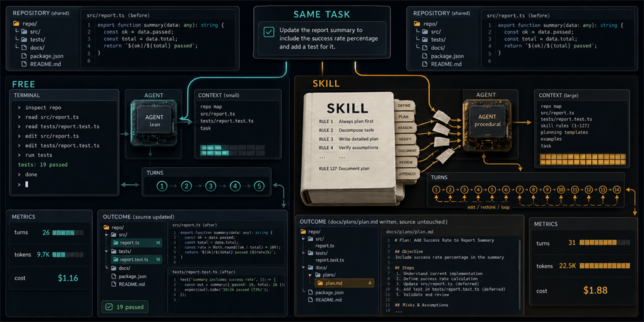Click tests/ folder icon in plan.md-written outcome
This screenshot has height=322, width=644.
coord(311,253)
